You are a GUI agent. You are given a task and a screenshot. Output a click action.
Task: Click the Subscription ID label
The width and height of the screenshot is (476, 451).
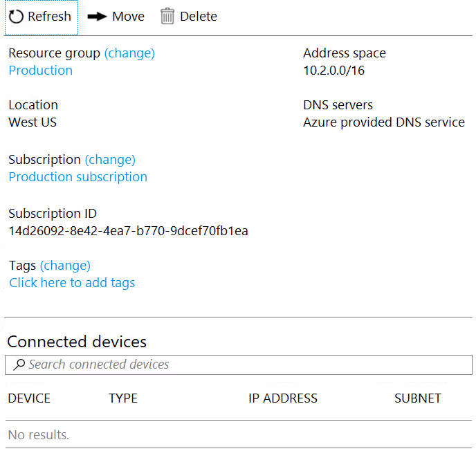coord(53,214)
